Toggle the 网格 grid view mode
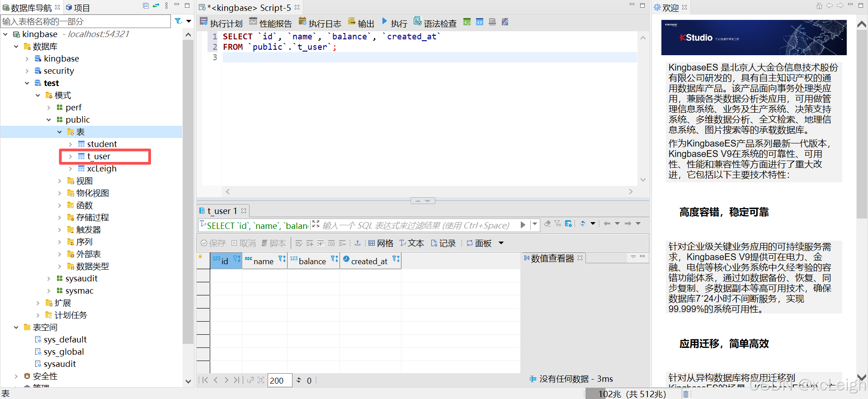The width and height of the screenshot is (868, 399). click(381, 243)
